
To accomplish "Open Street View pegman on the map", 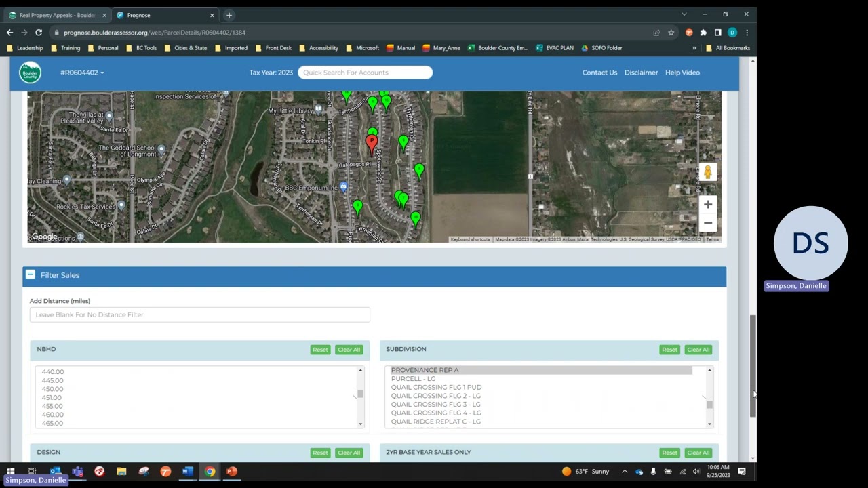I will [707, 172].
